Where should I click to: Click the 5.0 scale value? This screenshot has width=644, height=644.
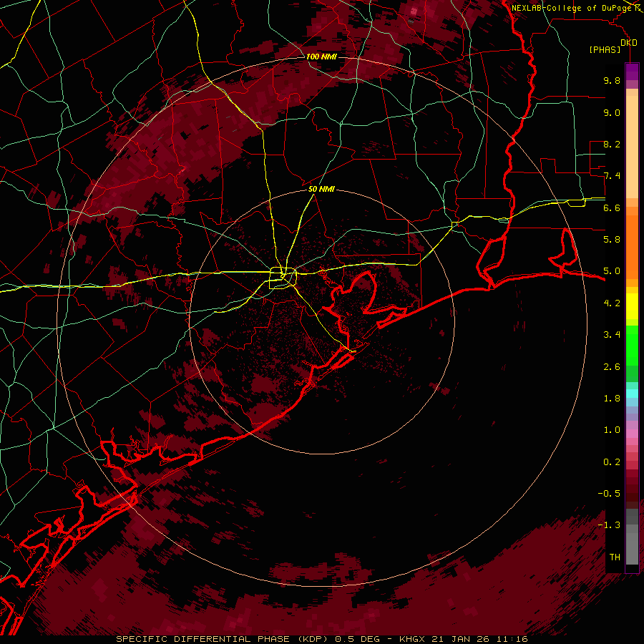tap(612, 271)
